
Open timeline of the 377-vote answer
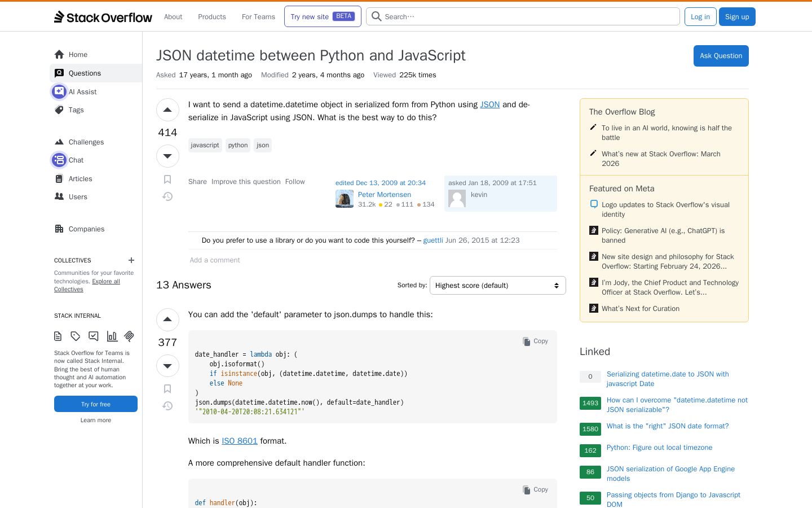167,406
